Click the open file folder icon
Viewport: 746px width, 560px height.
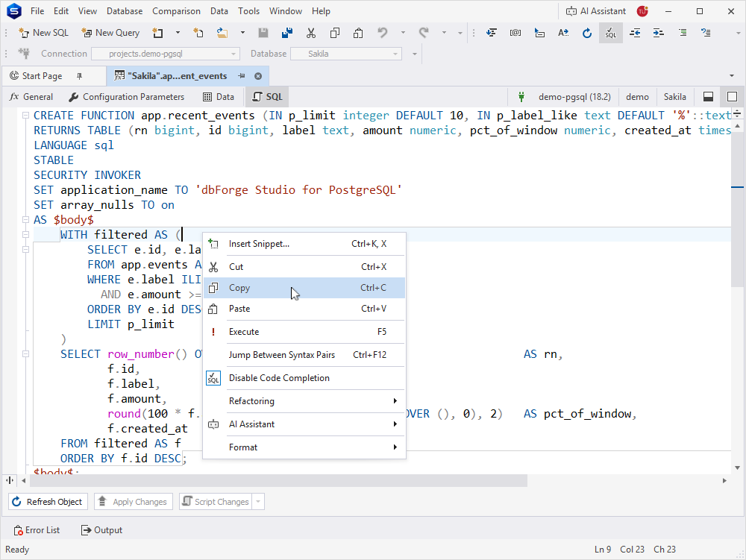(222, 33)
